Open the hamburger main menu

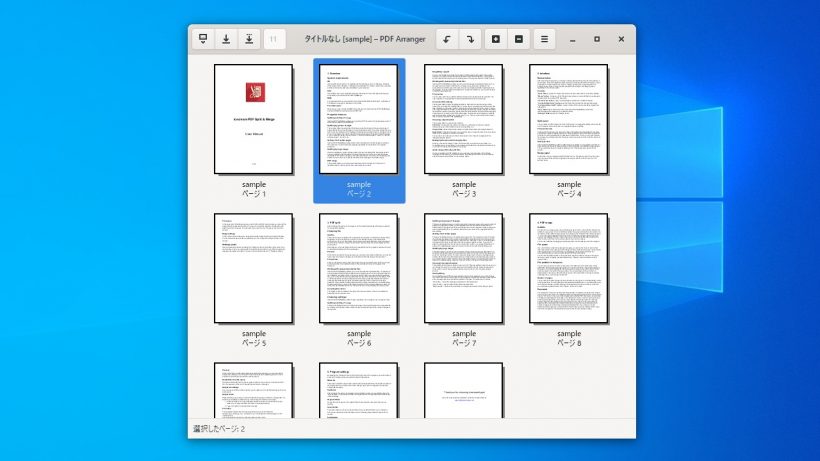[544, 39]
